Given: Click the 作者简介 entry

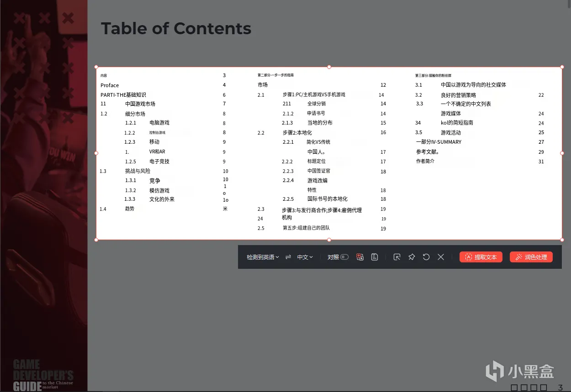Looking at the screenshot, I should tap(425, 162).
